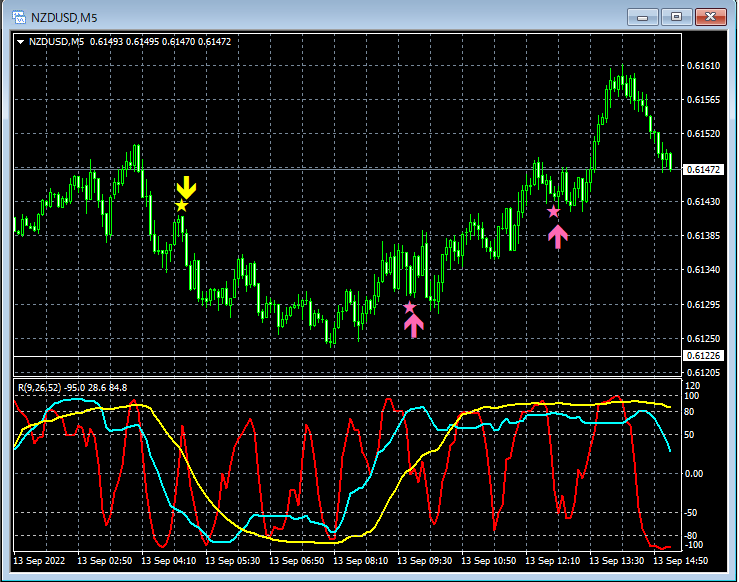Click the 13 Sep 13:30 time label
This screenshot has height=582, width=739.
[x=617, y=561]
